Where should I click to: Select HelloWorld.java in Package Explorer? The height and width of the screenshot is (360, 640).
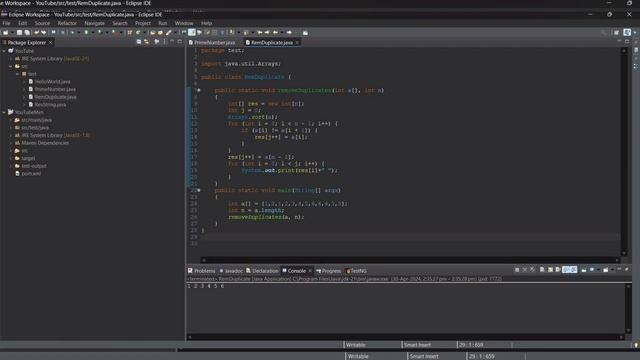point(52,82)
